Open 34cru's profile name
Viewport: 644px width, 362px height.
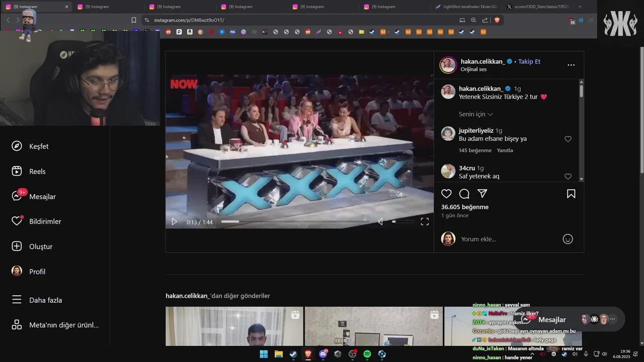coord(467,168)
